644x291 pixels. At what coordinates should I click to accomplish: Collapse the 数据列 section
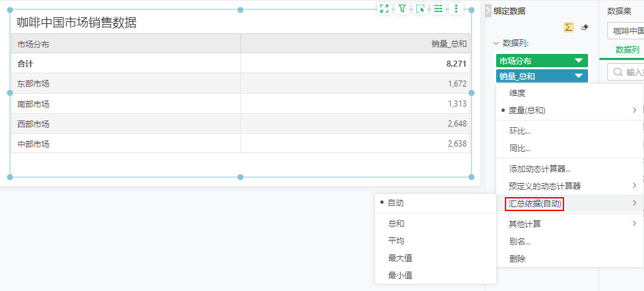point(496,43)
